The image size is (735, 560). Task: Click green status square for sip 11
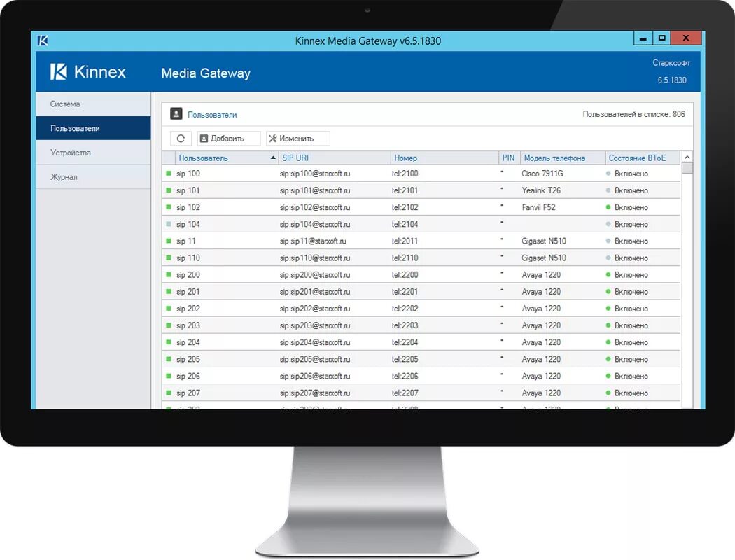coord(169,241)
